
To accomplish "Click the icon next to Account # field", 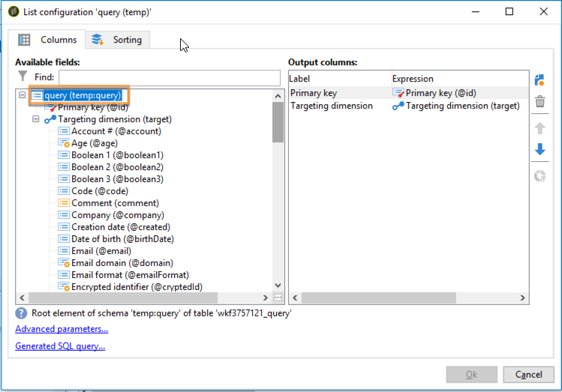I will [x=64, y=131].
